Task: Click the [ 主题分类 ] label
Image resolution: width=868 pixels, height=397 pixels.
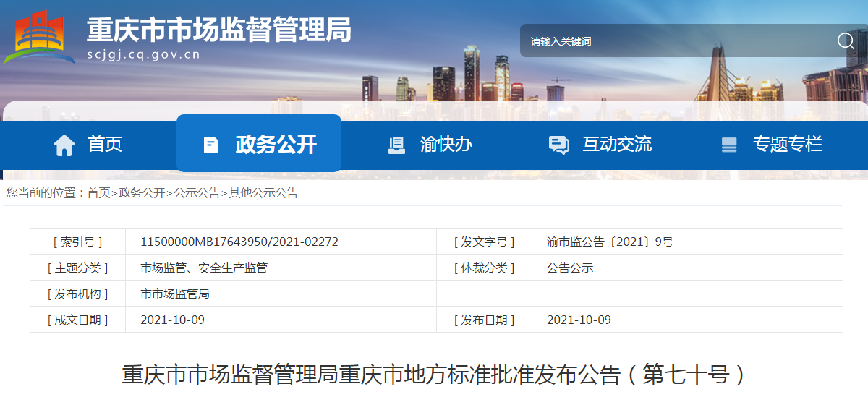Action: click(x=78, y=268)
